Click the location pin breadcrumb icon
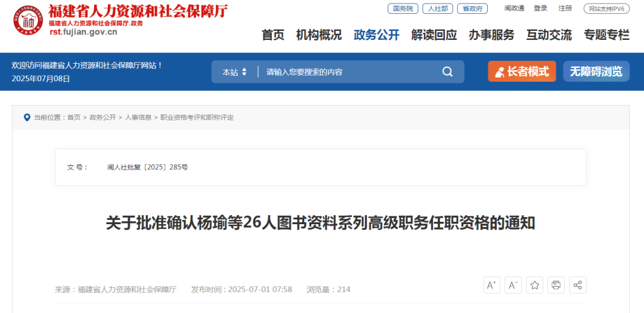This screenshot has height=313, width=644. point(27,117)
